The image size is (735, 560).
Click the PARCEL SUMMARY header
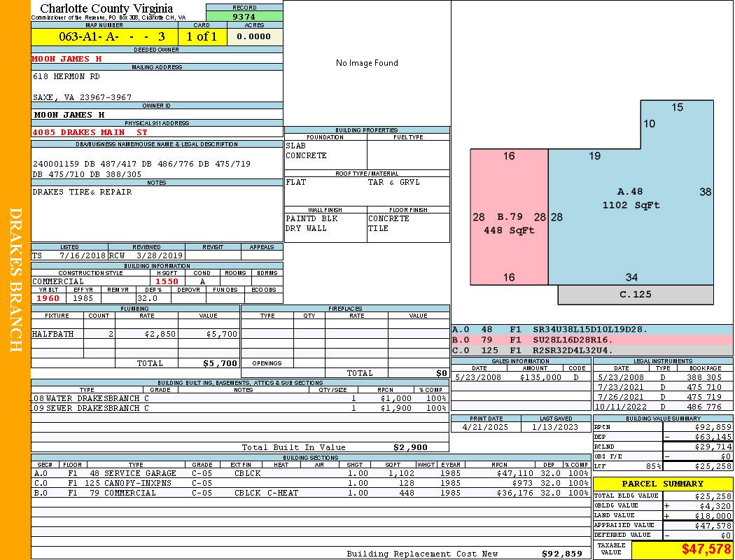point(662,484)
